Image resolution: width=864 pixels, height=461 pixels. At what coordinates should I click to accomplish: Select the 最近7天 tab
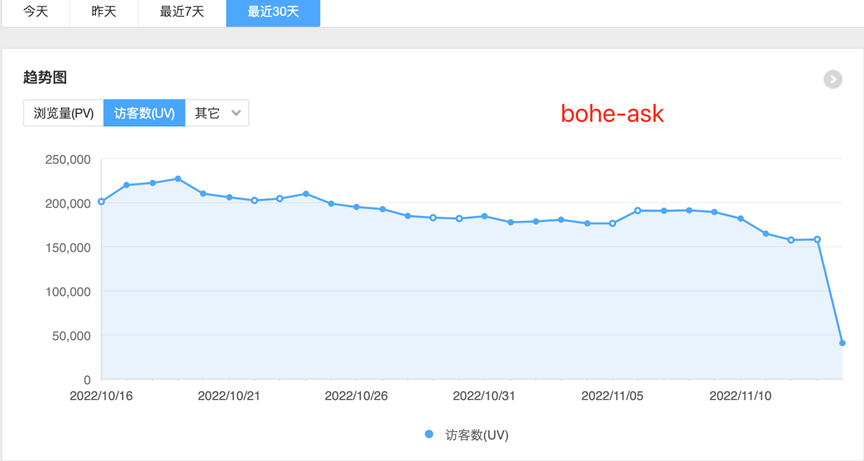point(181,11)
